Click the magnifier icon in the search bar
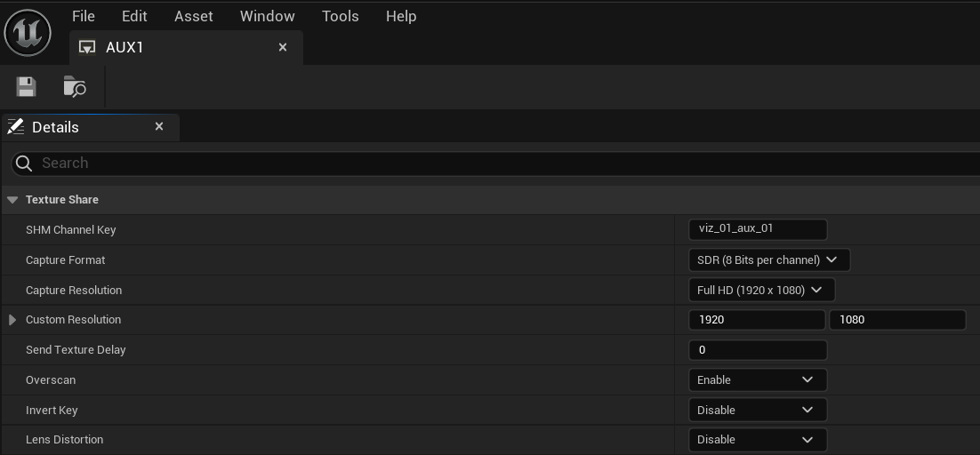 pyautogui.click(x=25, y=163)
